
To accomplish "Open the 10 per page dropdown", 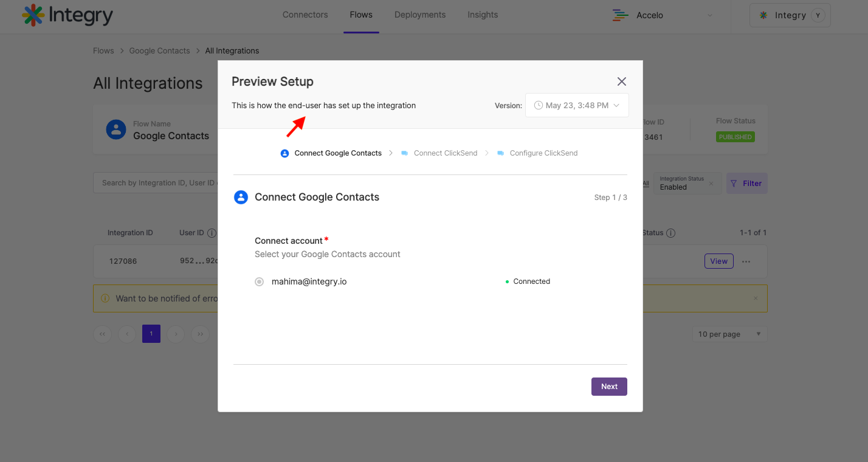I will click(x=729, y=334).
